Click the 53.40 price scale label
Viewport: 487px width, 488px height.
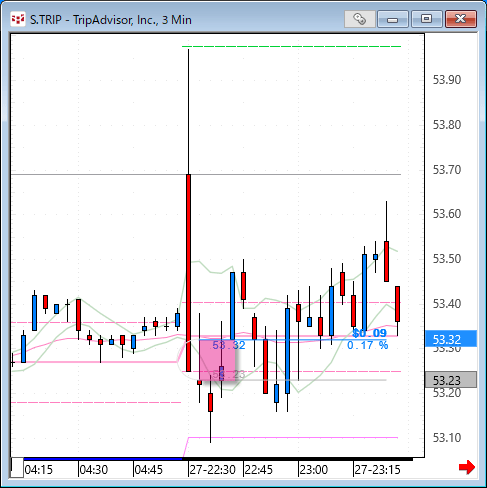[447, 304]
